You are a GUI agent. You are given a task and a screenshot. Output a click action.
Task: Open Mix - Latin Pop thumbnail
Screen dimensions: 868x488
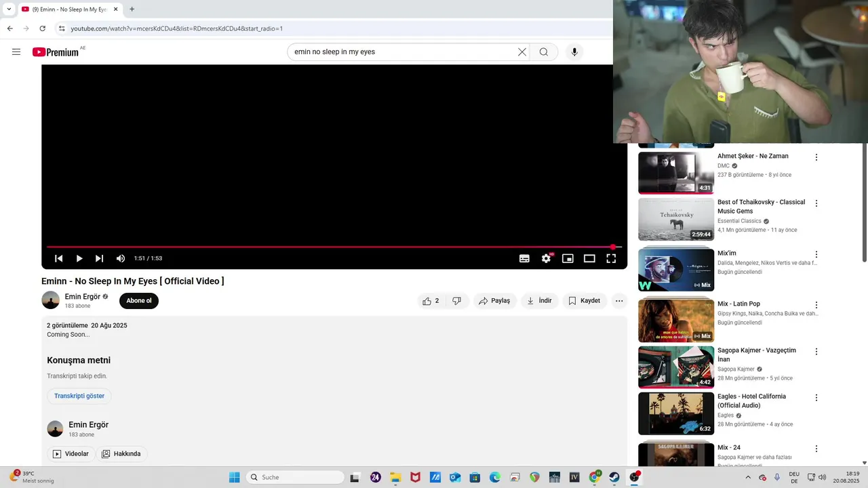coord(676,320)
